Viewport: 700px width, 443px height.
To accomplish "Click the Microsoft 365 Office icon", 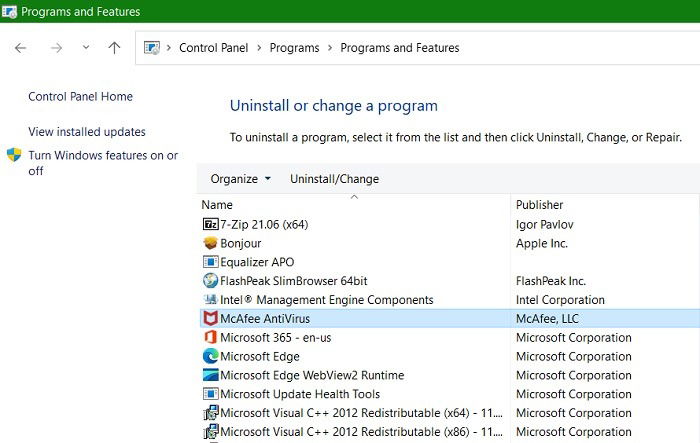I will pyautogui.click(x=210, y=337).
